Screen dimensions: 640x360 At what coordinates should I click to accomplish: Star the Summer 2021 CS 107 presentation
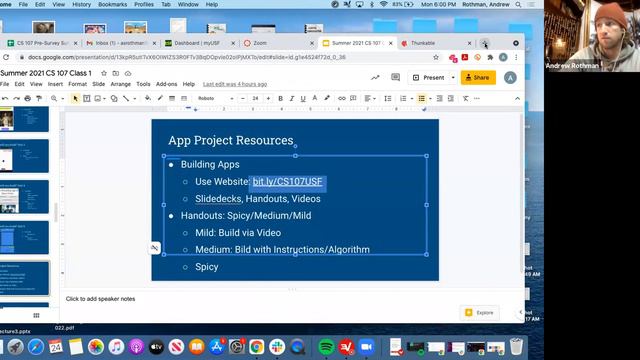click(104, 73)
